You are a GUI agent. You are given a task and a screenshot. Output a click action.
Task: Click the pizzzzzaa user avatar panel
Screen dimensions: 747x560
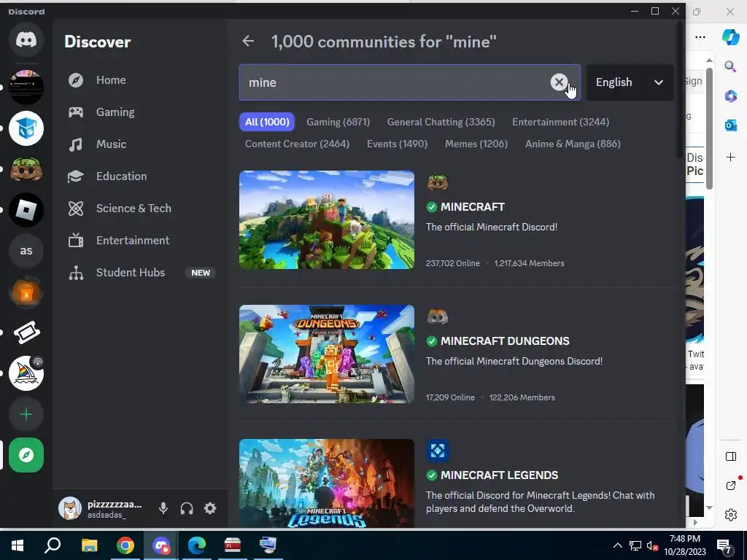coord(102,508)
